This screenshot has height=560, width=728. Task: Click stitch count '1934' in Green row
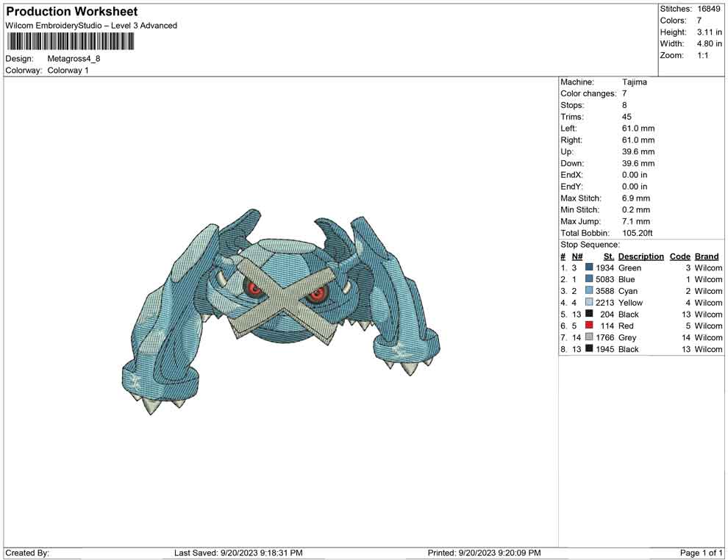point(605,268)
